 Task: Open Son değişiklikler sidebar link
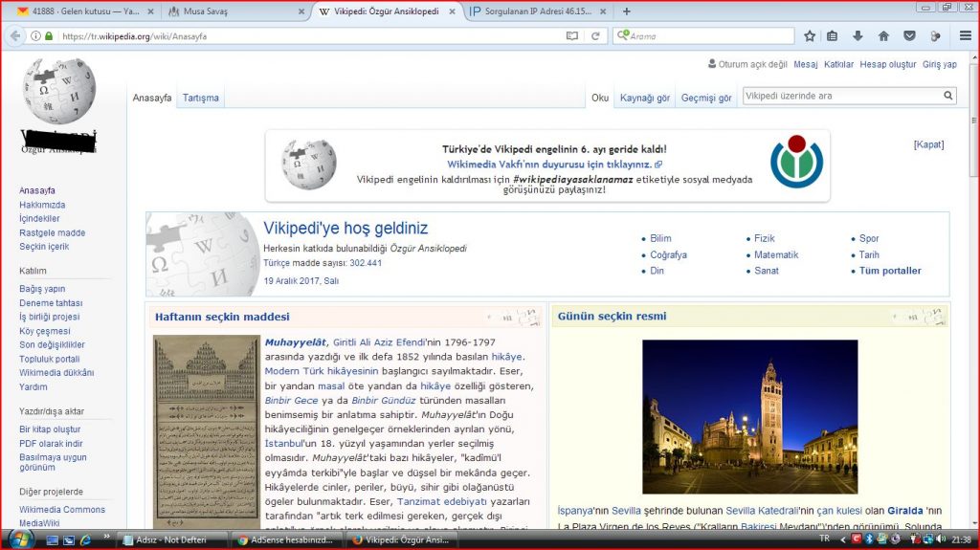pos(52,344)
